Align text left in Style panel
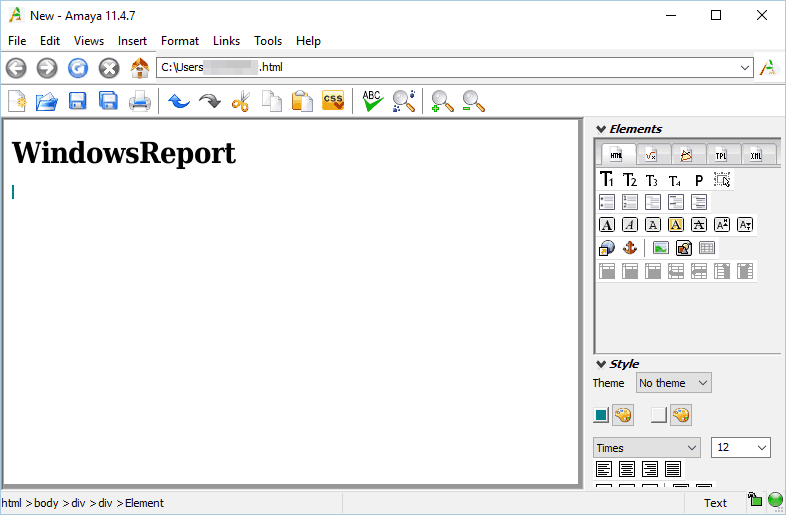 pyautogui.click(x=604, y=469)
